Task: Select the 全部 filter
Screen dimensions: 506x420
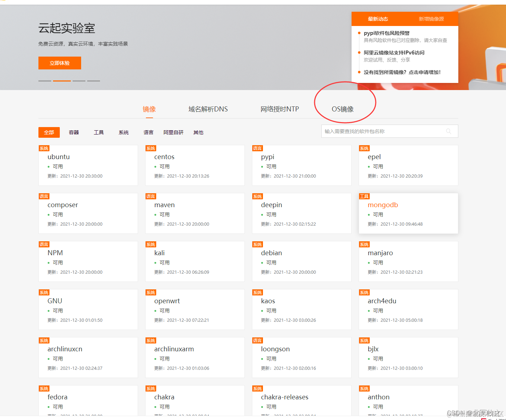Action: (x=49, y=132)
